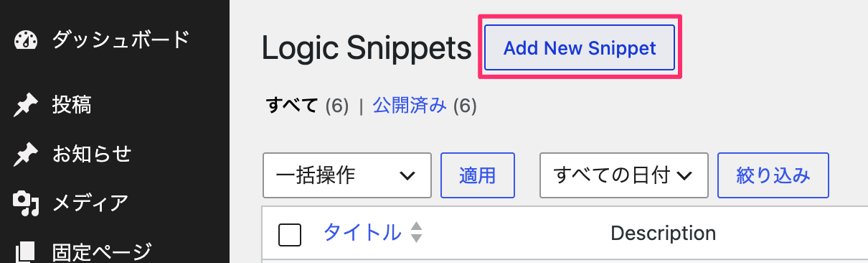Screen dimensions: 868x263
Task: Click the Add New Snippet button
Action: tap(580, 48)
